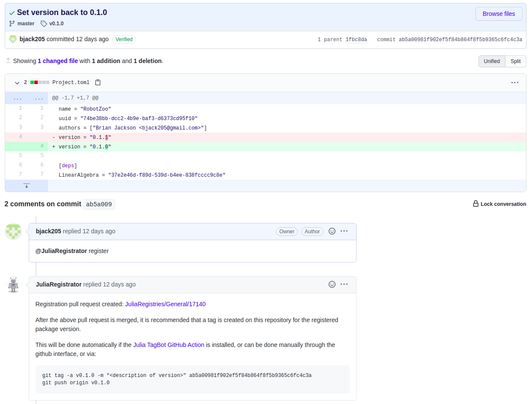Lock the conversation
This screenshot has height=404, width=532.
(499, 204)
